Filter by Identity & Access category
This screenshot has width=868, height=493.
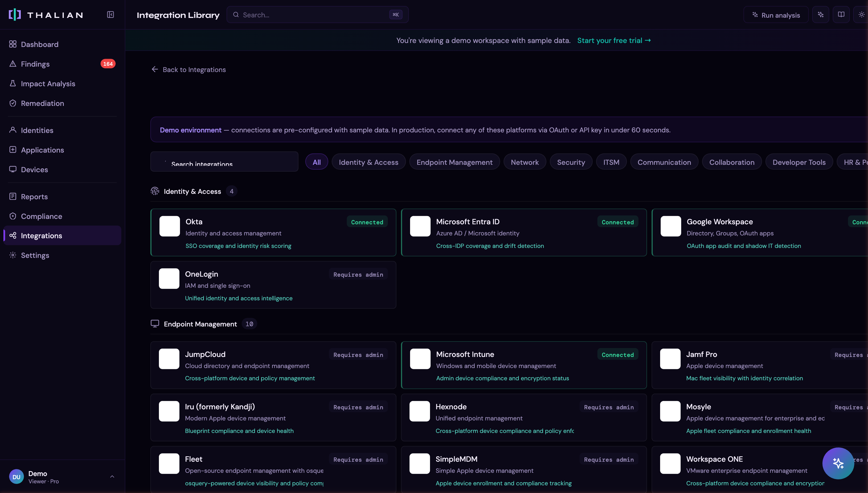point(368,162)
